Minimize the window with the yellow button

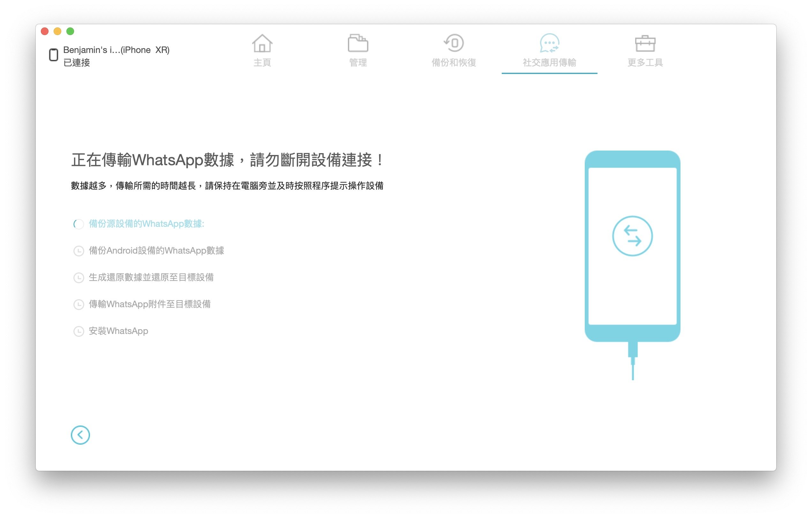pos(58,31)
